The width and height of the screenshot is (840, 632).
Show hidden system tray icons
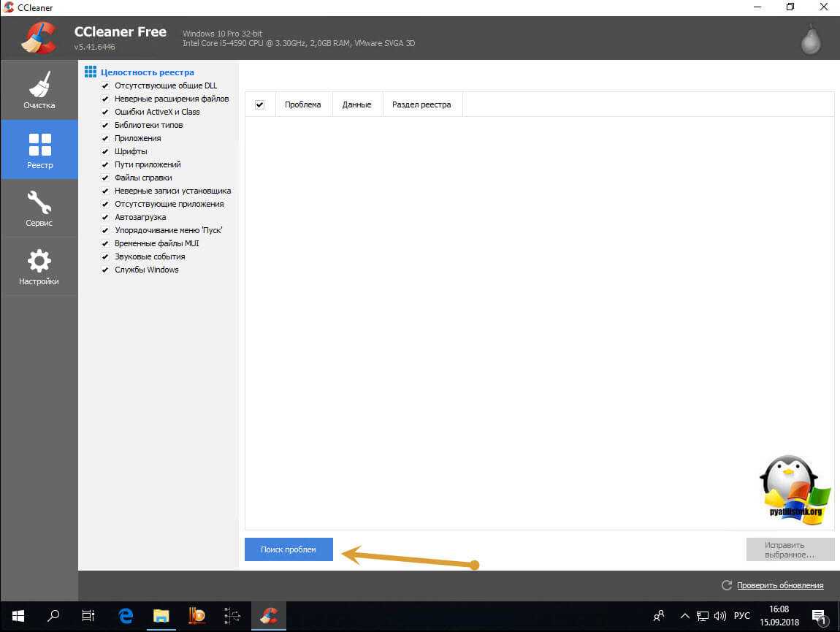684,615
